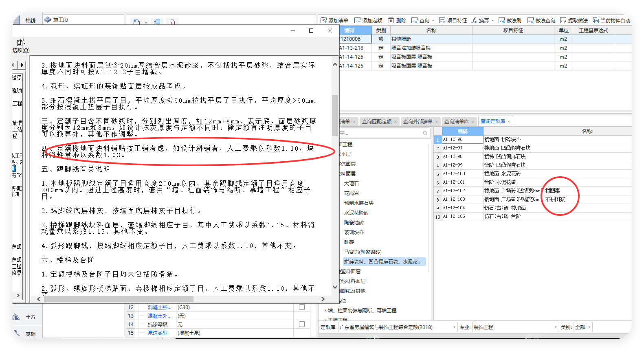This screenshot has height=351, width=644.
Task: Click the search magnifier icon in quota filter box
Action: [425, 133]
